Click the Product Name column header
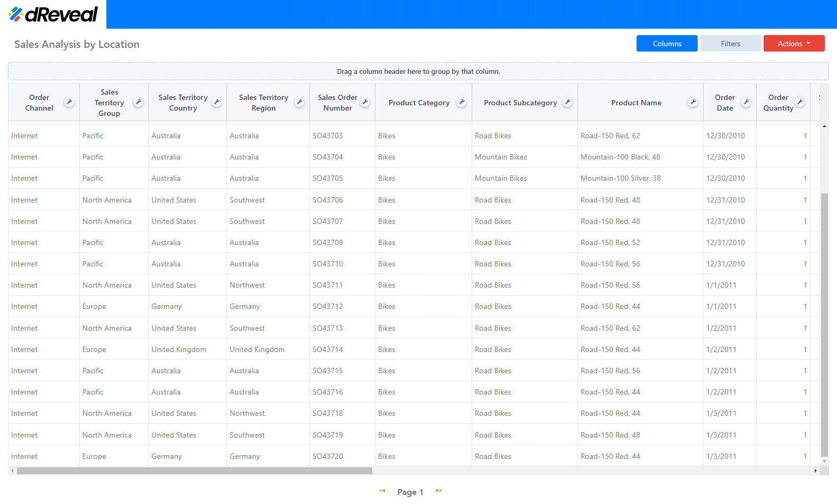Image resolution: width=837 pixels, height=504 pixels. [x=636, y=103]
